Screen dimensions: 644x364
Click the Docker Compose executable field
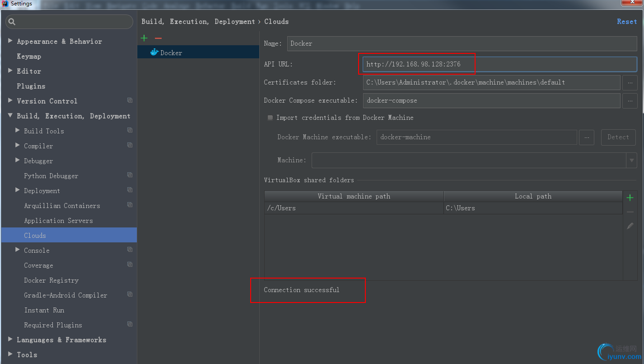491,101
